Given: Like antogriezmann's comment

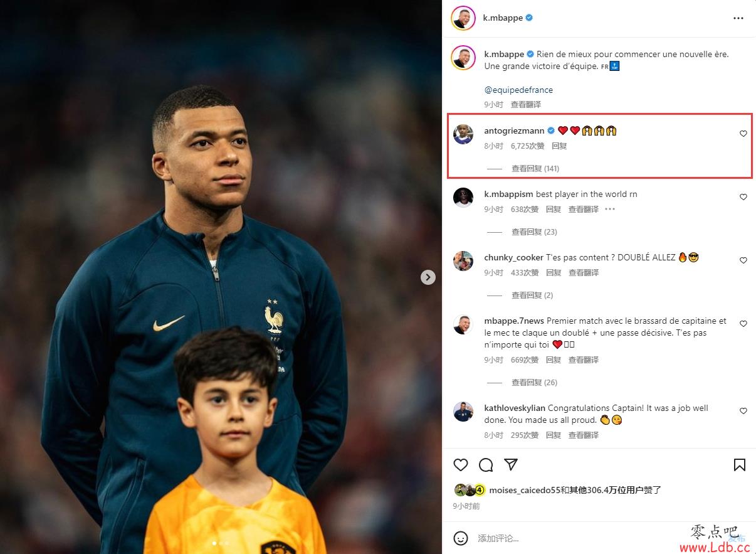Looking at the screenshot, I should point(743,134).
